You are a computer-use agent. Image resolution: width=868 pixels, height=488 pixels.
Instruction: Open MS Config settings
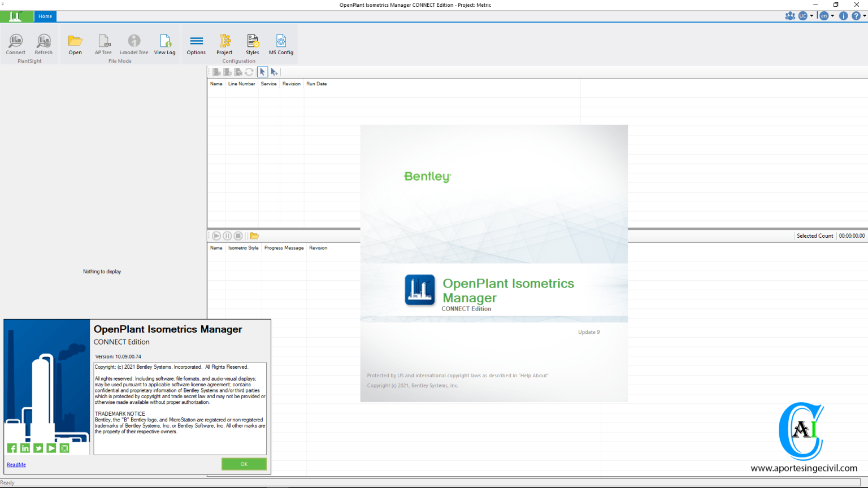281,42
